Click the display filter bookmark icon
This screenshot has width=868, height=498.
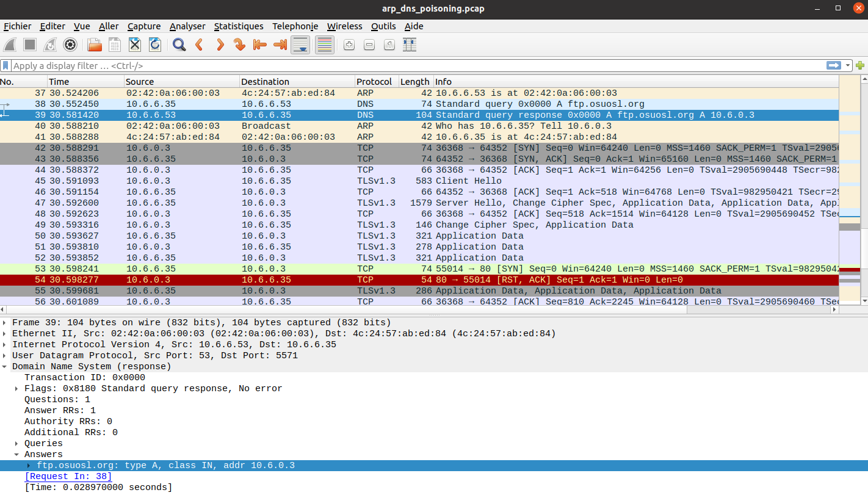point(5,65)
